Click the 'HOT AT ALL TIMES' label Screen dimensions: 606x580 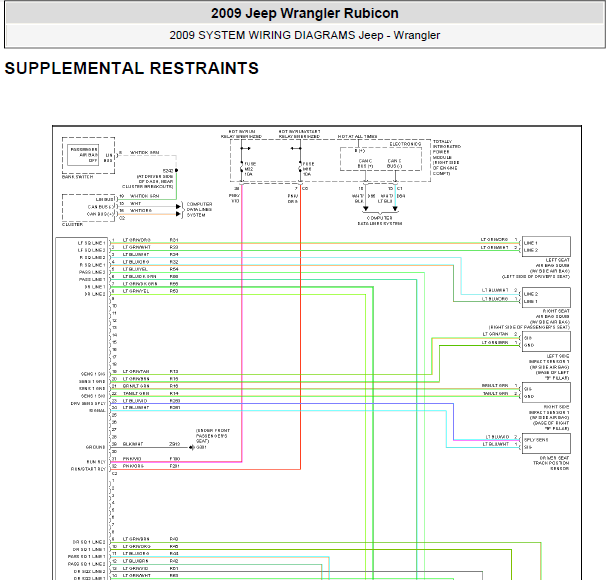[x=357, y=137]
